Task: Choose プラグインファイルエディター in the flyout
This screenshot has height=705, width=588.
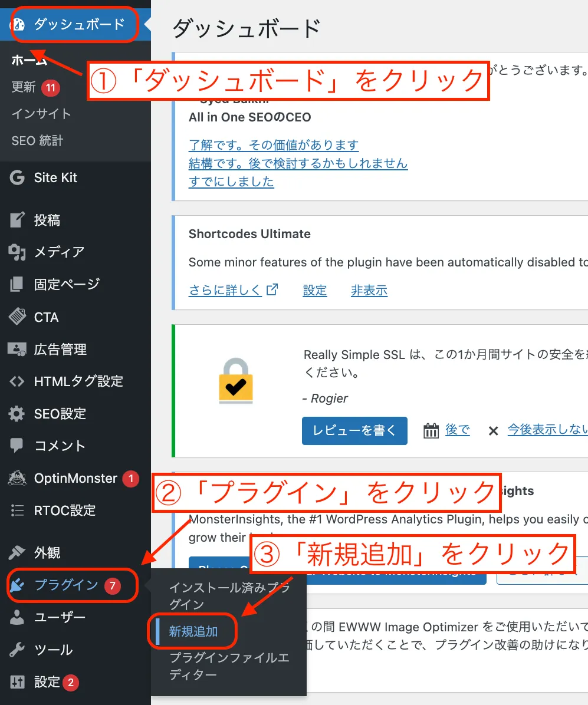Action: [229, 666]
